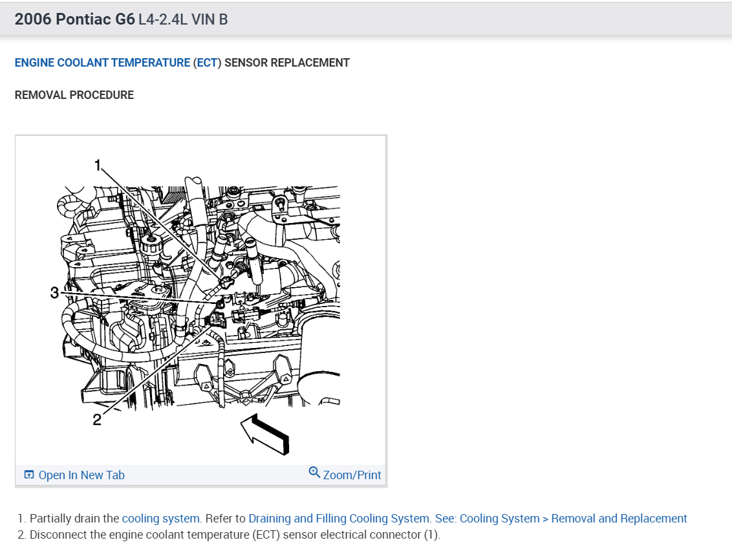732x560 pixels.
Task: Select L4-2.4L VIN B engine text
Action: [183, 19]
